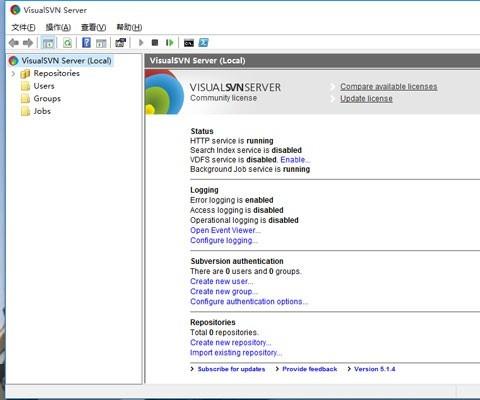
Task: Open the server Properties toolbar icon
Action: click(x=120, y=43)
